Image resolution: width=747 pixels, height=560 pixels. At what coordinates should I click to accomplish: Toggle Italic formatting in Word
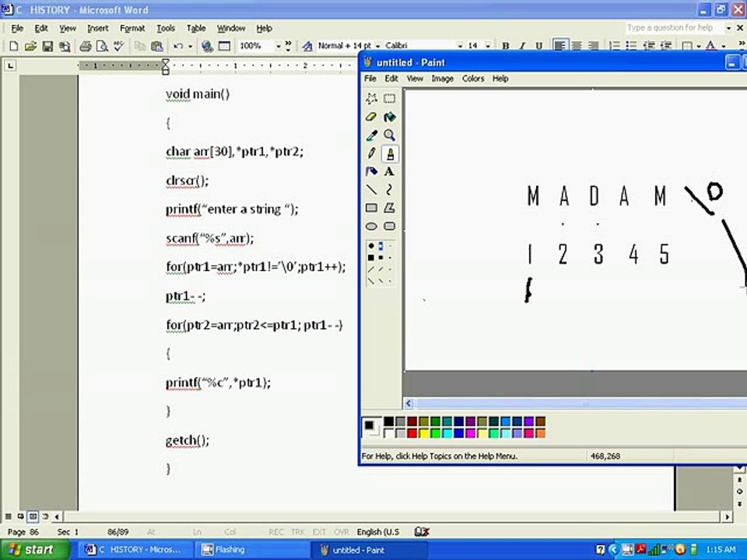(x=522, y=46)
